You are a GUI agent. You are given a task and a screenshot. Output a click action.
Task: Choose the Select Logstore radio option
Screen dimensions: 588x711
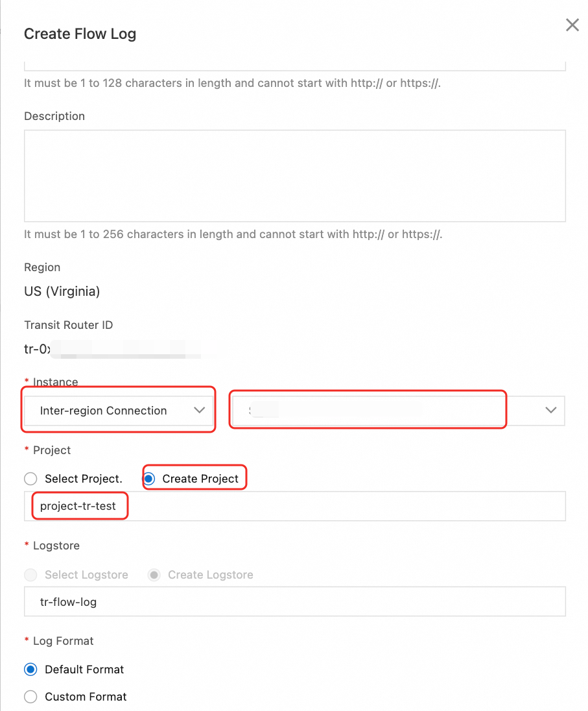point(30,575)
